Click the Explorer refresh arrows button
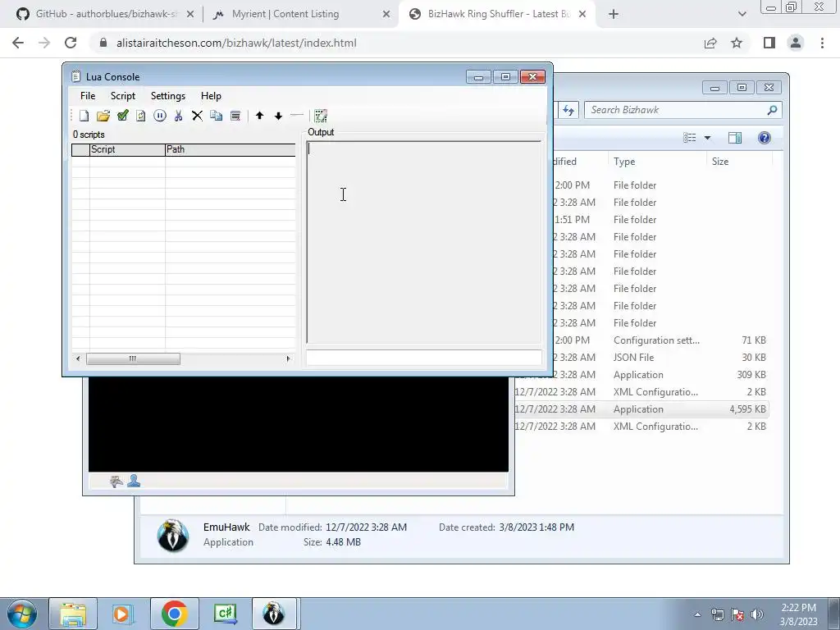This screenshot has width=840, height=630. (x=568, y=111)
